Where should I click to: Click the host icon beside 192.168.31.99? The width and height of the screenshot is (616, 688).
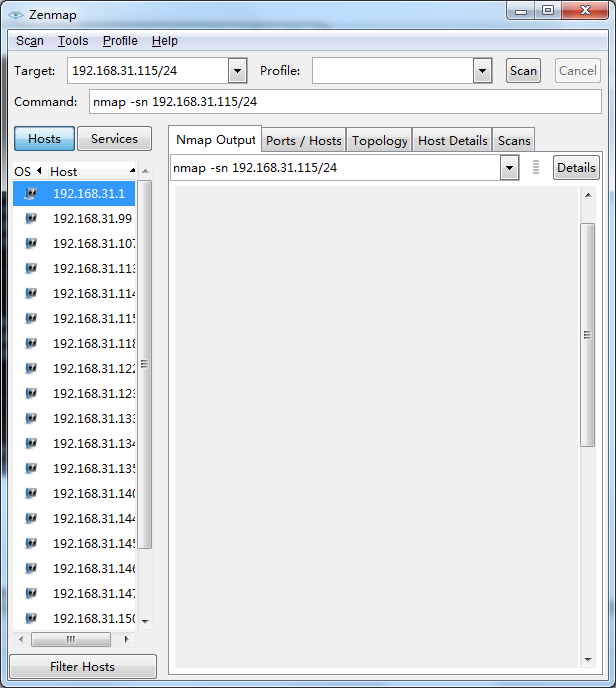(x=31, y=219)
